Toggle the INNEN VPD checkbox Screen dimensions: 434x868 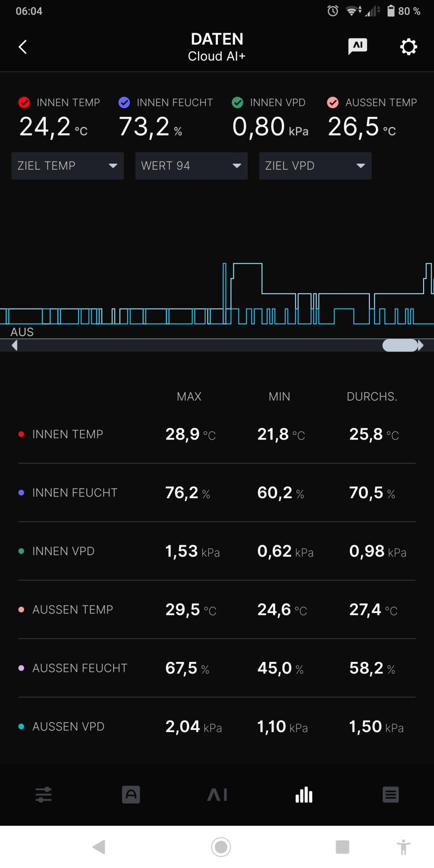tap(237, 102)
